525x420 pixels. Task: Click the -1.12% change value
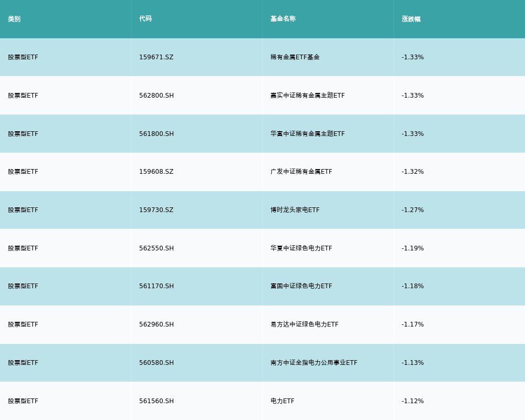(x=413, y=401)
